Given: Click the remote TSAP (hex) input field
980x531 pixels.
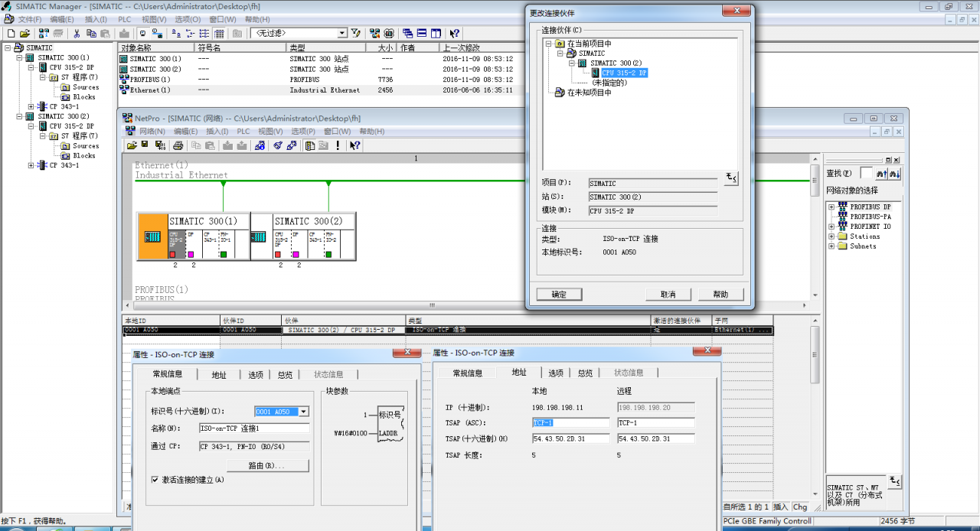Looking at the screenshot, I should click(x=656, y=438).
